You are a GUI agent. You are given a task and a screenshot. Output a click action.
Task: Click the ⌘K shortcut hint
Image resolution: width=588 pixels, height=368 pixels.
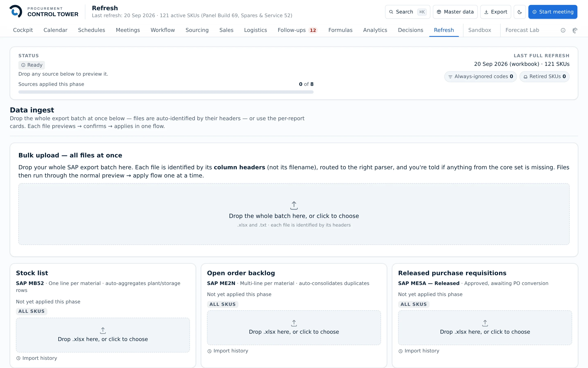[422, 12]
